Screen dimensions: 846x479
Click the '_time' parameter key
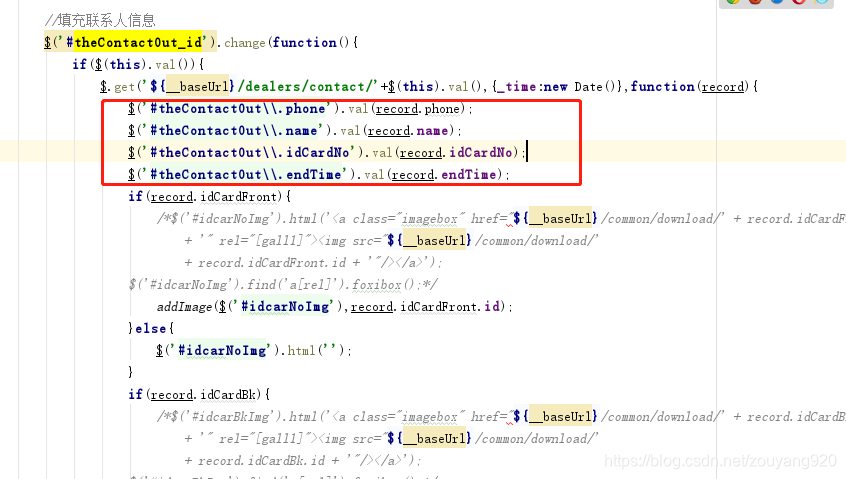point(516,87)
